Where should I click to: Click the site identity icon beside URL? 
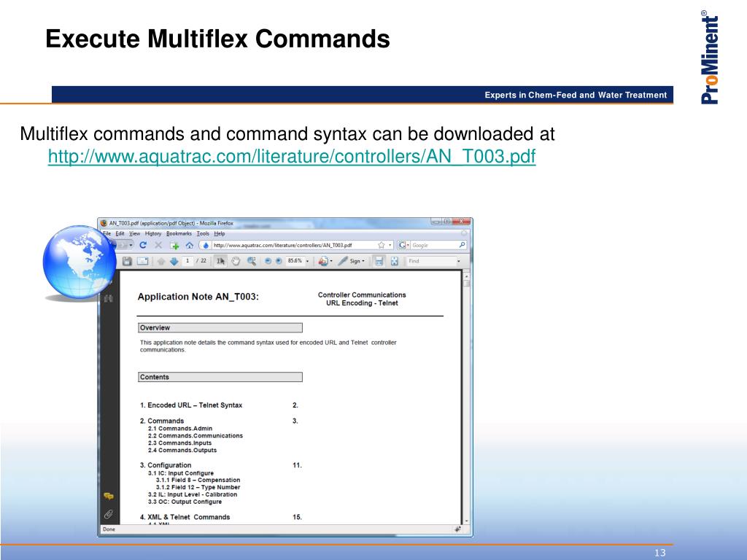point(206,245)
